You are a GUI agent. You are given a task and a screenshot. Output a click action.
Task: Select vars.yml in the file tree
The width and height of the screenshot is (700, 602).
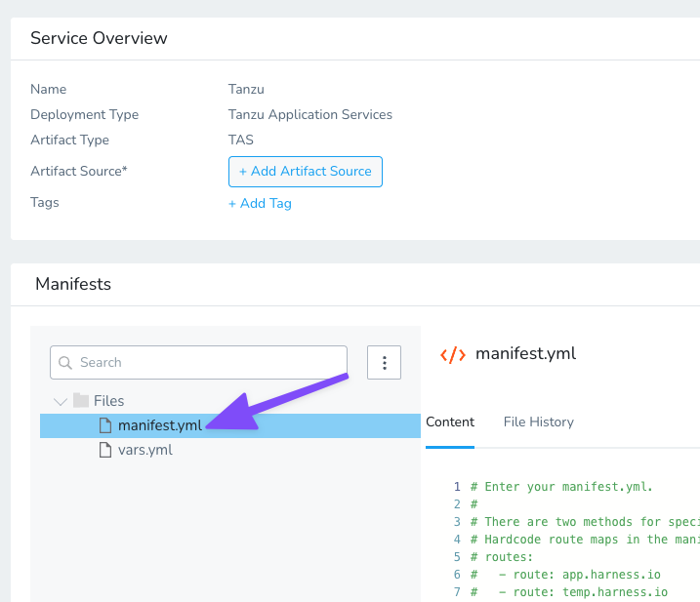tap(145, 450)
